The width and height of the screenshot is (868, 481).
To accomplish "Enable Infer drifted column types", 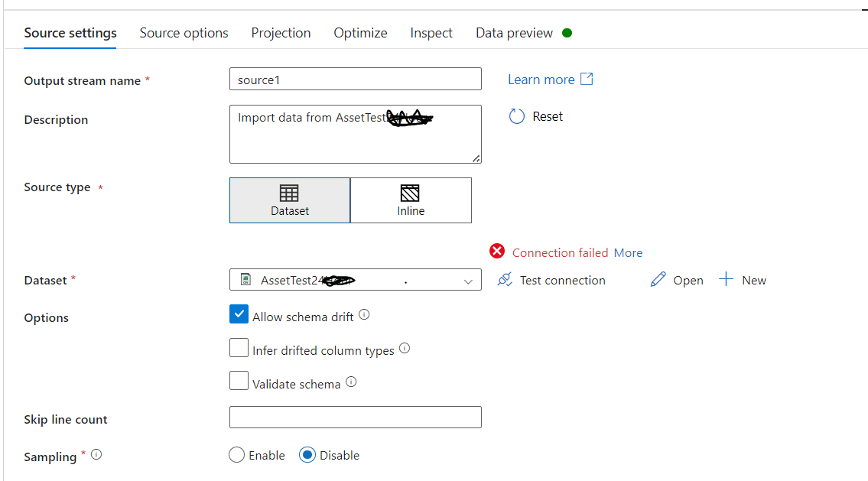I will pyautogui.click(x=239, y=347).
